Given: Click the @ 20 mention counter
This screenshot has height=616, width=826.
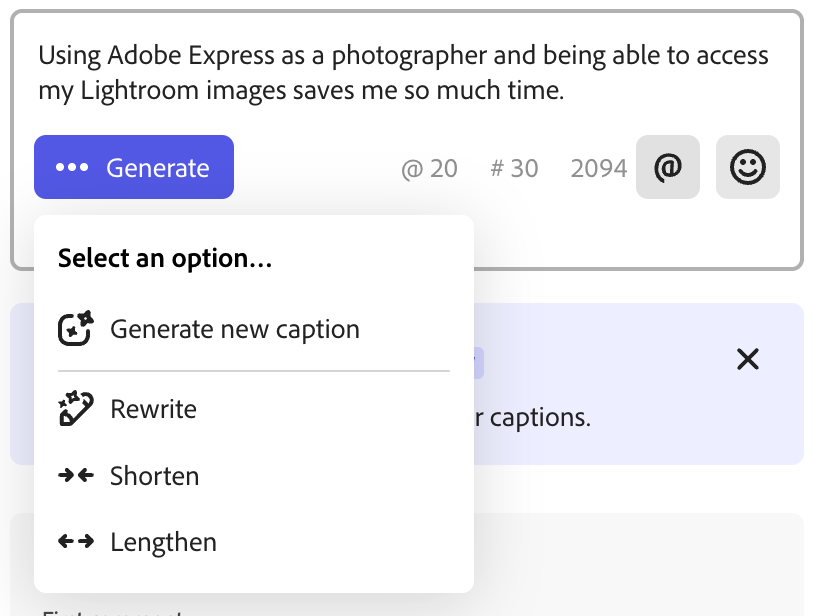Looking at the screenshot, I should tap(429, 169).
